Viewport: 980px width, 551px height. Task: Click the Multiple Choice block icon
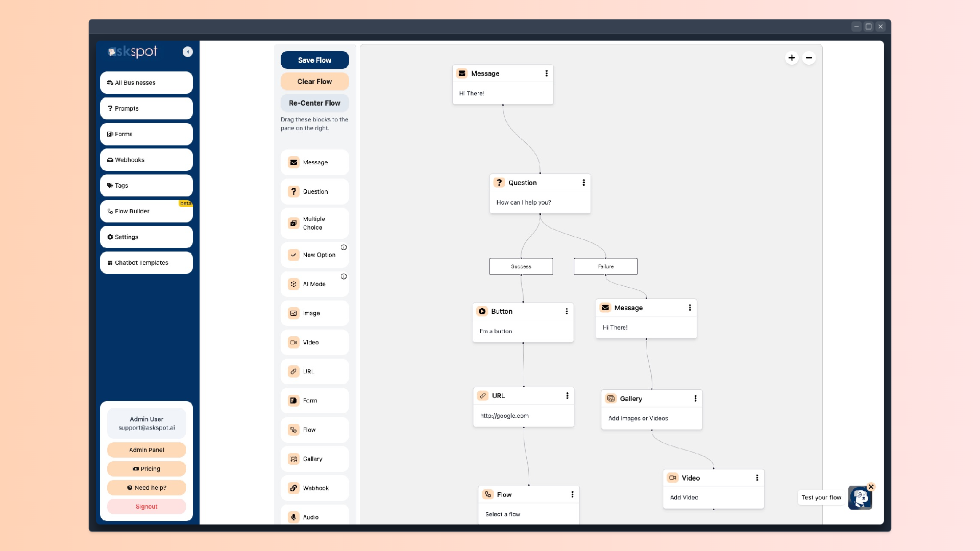(293, 222)
